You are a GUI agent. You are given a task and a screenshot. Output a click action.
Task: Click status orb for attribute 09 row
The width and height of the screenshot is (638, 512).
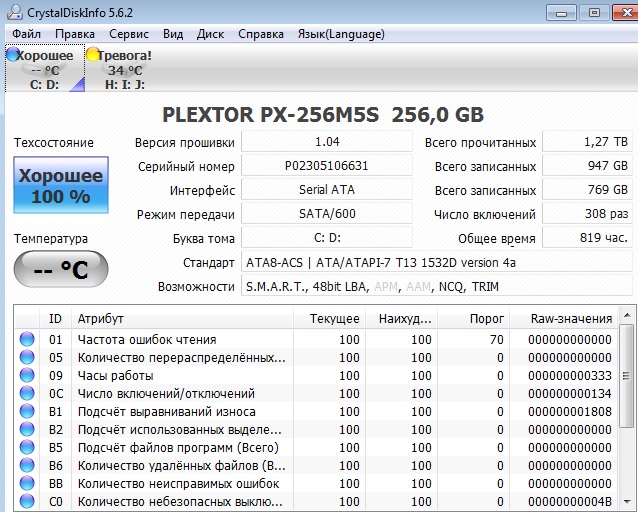pyautogui.click(x=27, y=376)
